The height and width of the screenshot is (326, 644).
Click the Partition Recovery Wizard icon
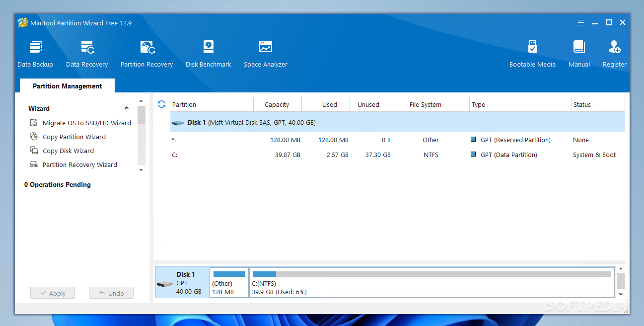[34, 164]
